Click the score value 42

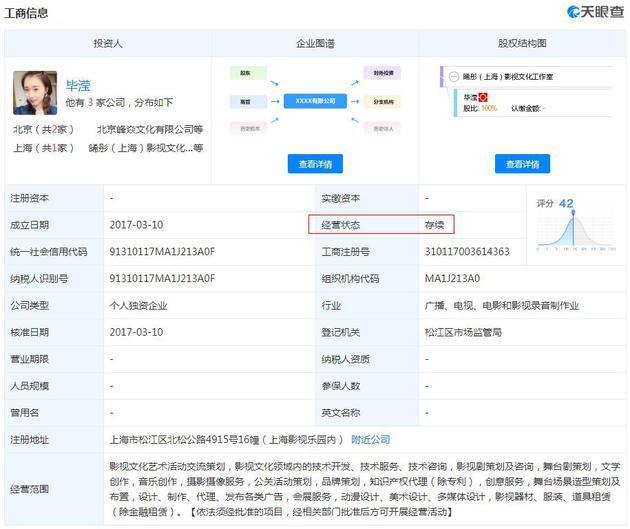click(x=566, y=203)
